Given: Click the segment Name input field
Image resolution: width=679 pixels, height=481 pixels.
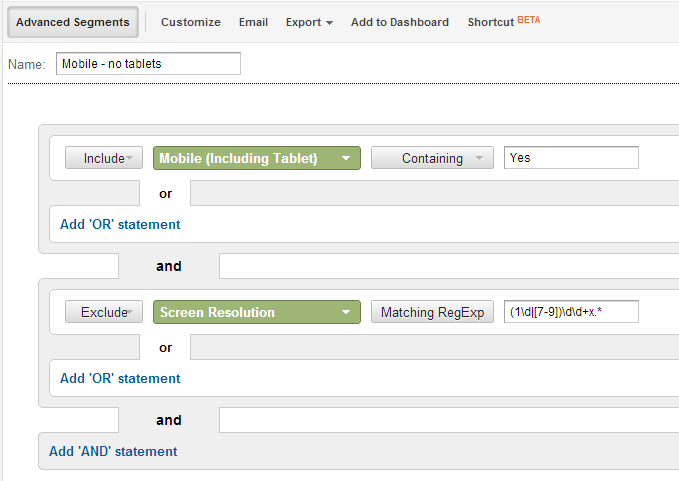Looking at the screenshot, I should [x=148, y=64].
